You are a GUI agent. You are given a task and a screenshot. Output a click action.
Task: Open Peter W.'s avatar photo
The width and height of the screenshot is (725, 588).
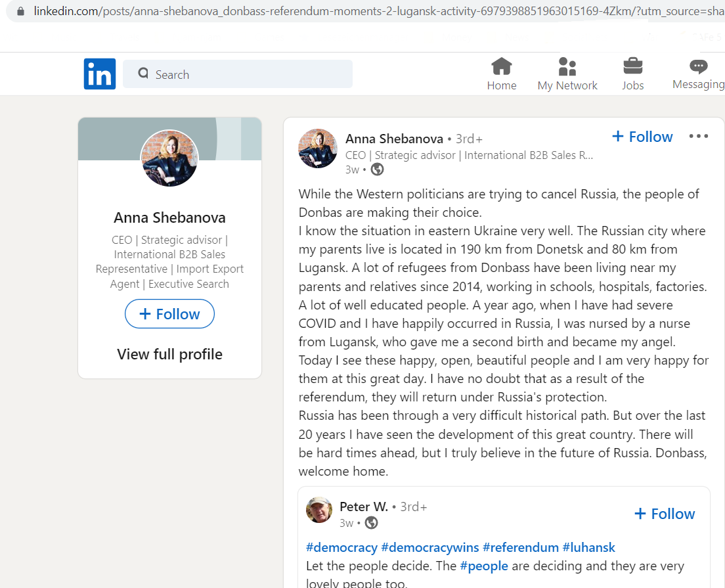pos(319,510)
